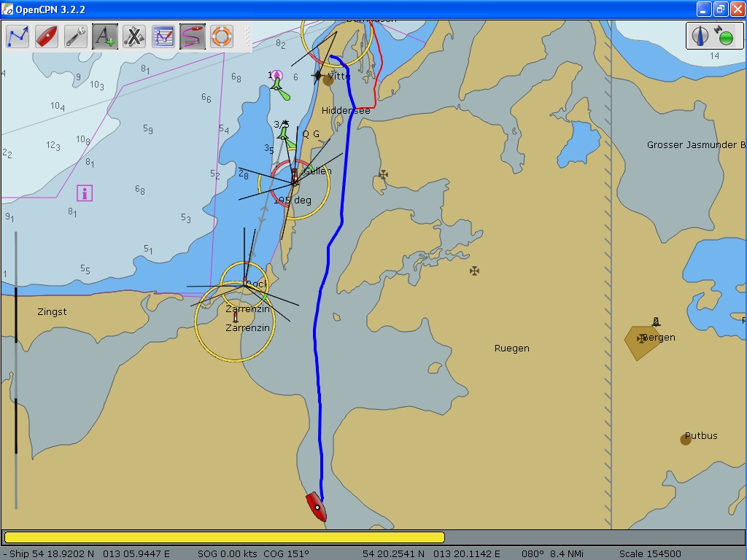Screen dimensions: 747x560
Task: Click the Gellen lighthouse symbol
Action: 295,176
